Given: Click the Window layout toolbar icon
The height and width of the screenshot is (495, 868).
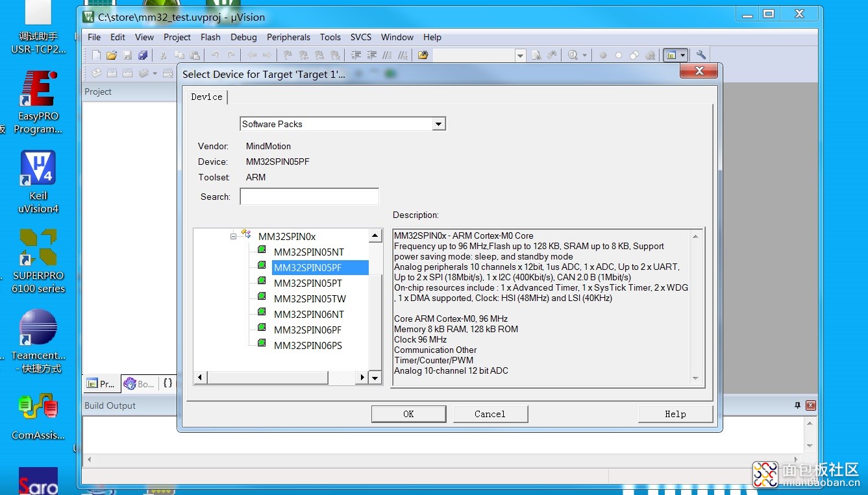Looking at the screenshot, I should point(671,55).
